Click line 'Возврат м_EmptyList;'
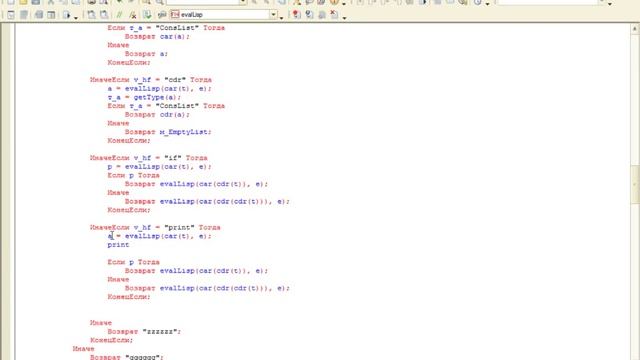Viewport: 640px width, 360px height. [168, 132]
